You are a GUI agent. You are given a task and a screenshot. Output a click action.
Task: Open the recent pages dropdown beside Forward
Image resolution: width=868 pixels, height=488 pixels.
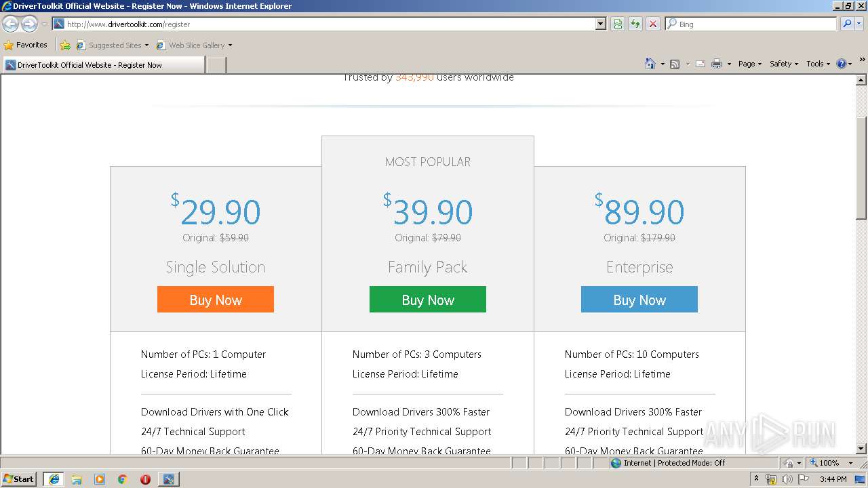tap(44, 24)
